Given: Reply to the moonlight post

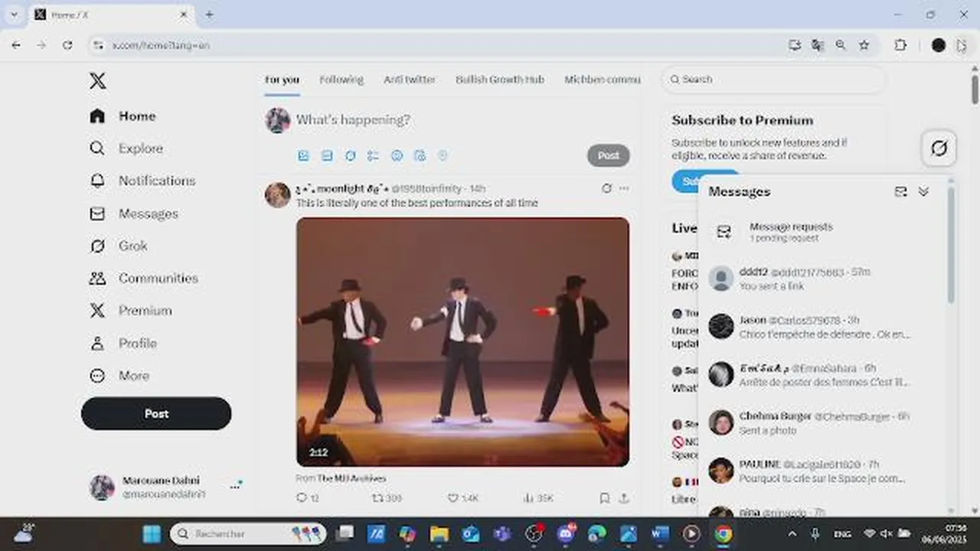Looking at the screenshot, I should [x=307, y=497].
